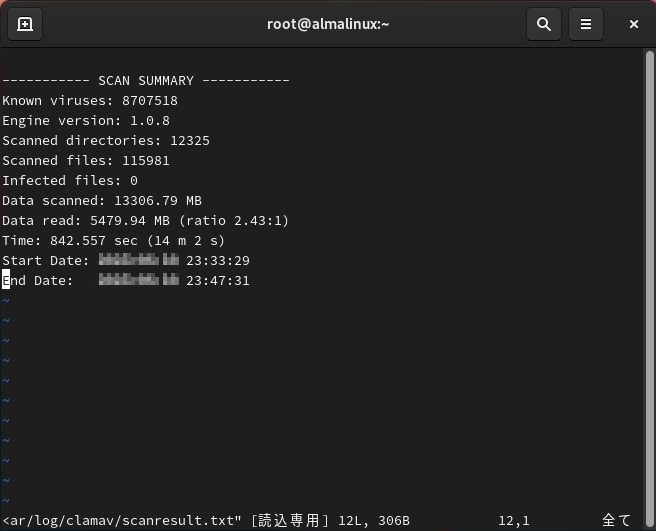
Task: Click the Scanned directories value 12325
Action: [189, 140]
